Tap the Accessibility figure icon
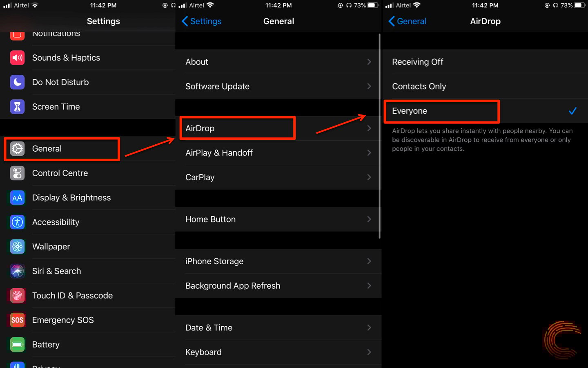 17,222
